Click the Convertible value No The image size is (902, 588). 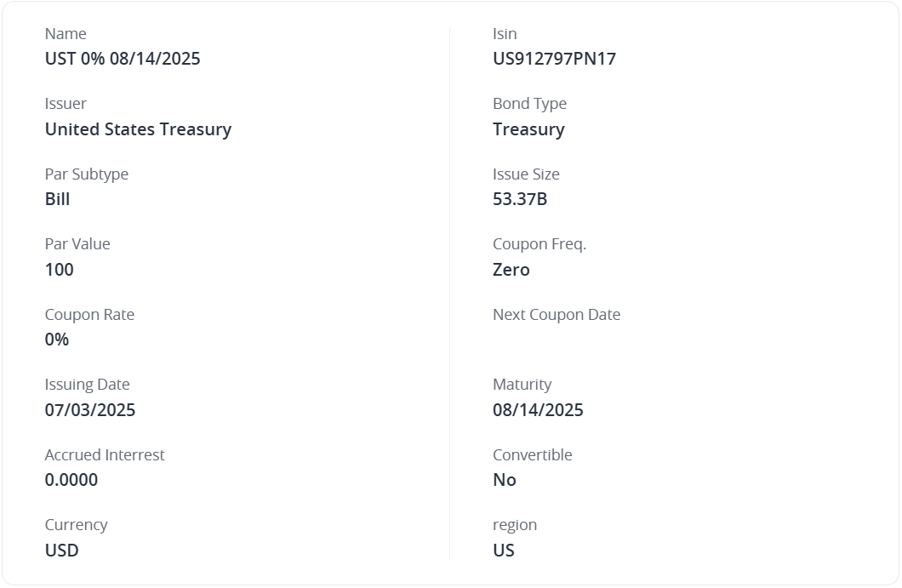pyautogui.click(x=505, y=480)
